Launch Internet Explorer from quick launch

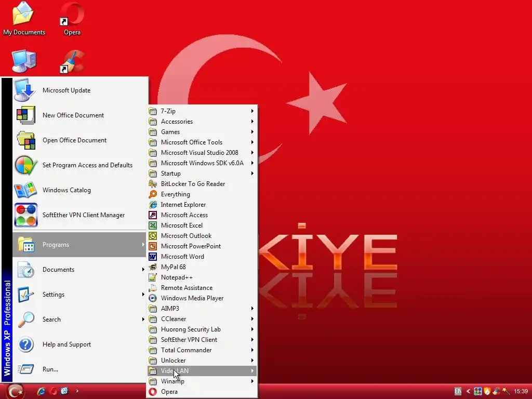point(41,391)
